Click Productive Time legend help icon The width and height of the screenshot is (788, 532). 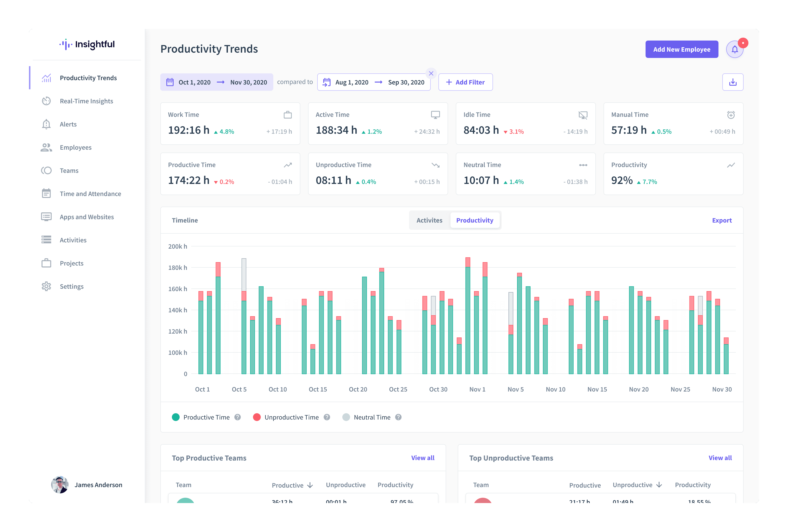coord(238,417)
